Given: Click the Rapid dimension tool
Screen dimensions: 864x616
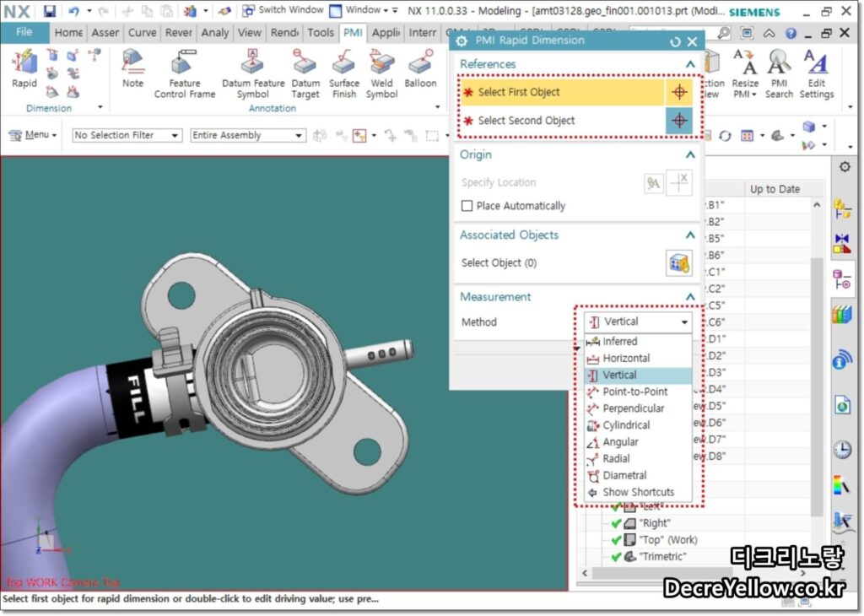Looking at the screenshot, I should [x=24, y=68].
